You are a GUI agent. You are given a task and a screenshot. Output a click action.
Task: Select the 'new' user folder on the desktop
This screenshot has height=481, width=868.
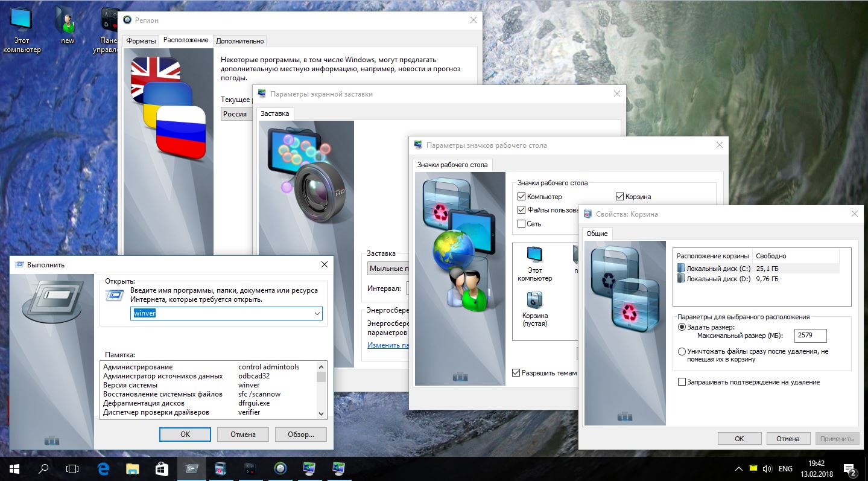(68, 26)
